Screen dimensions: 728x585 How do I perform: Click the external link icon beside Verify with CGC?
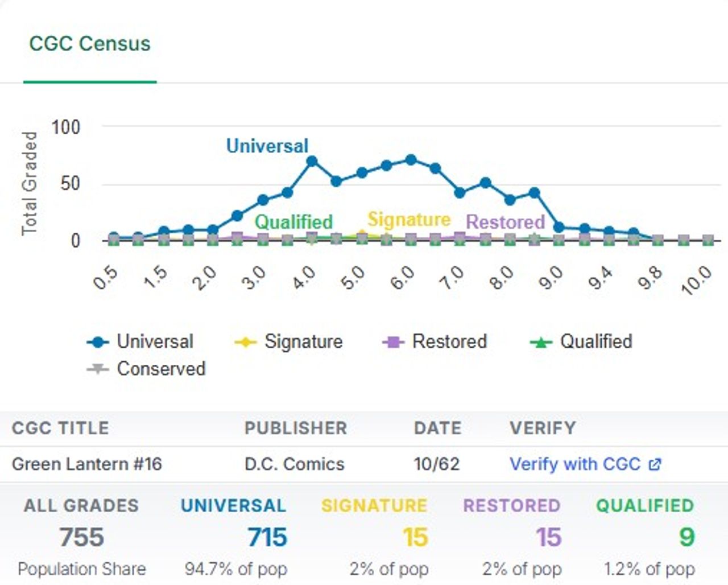click(x=655, y=464)
